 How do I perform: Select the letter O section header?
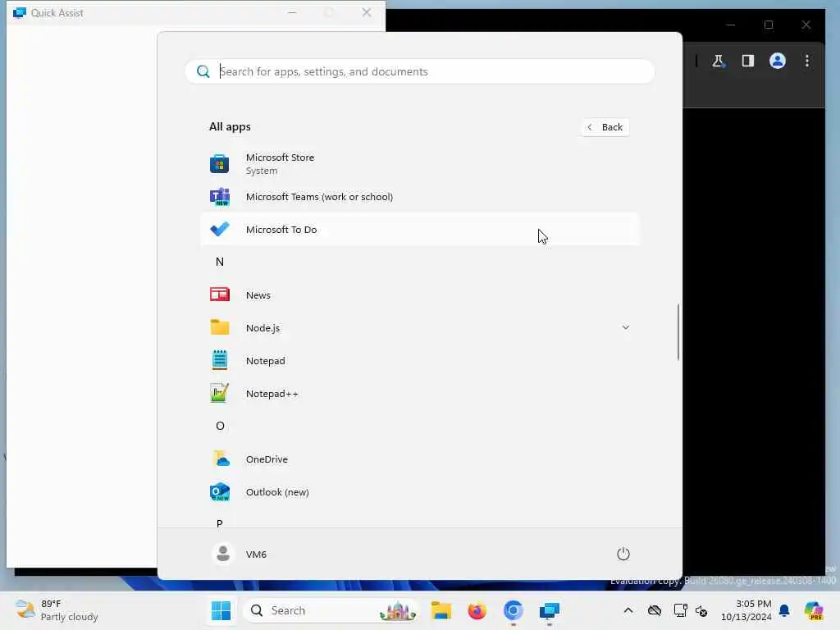[x=220, y=426]
